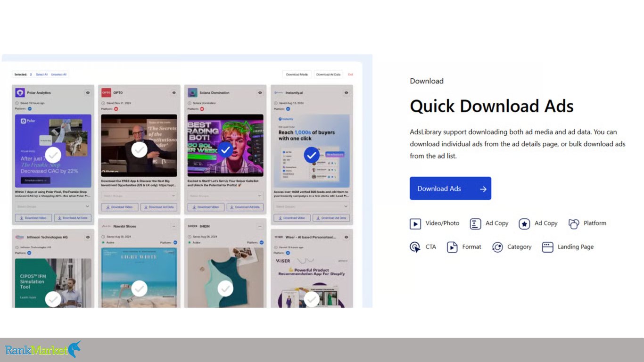Click the Instantly.ai brand logo

point(279,93)
